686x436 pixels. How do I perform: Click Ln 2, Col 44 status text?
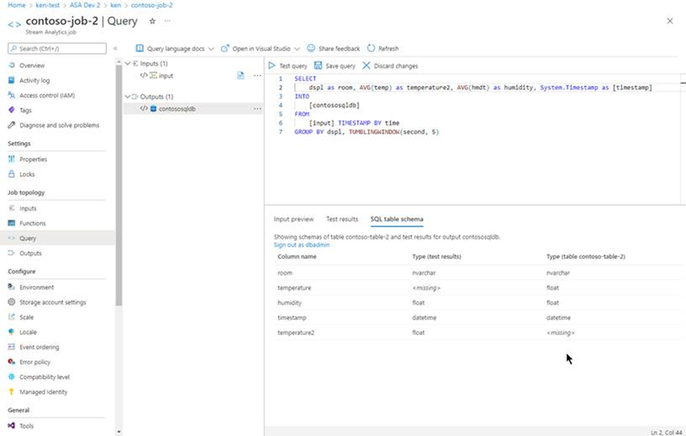tap(666, 432)
